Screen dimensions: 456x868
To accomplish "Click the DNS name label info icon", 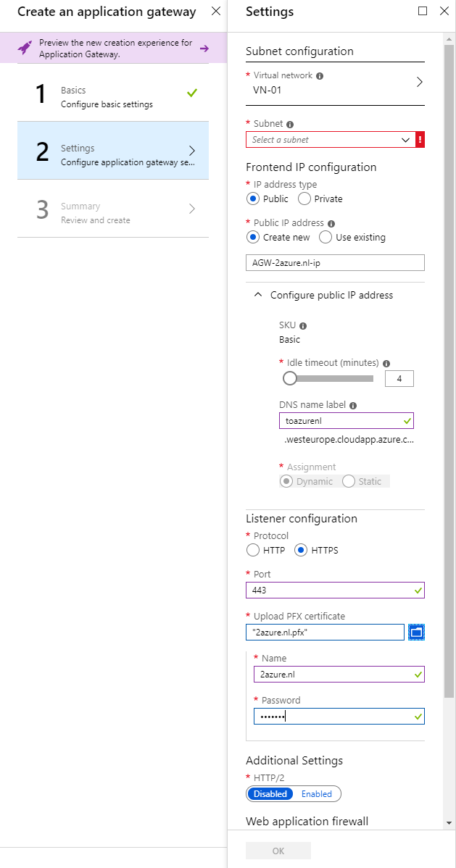I will pos(353,405).
